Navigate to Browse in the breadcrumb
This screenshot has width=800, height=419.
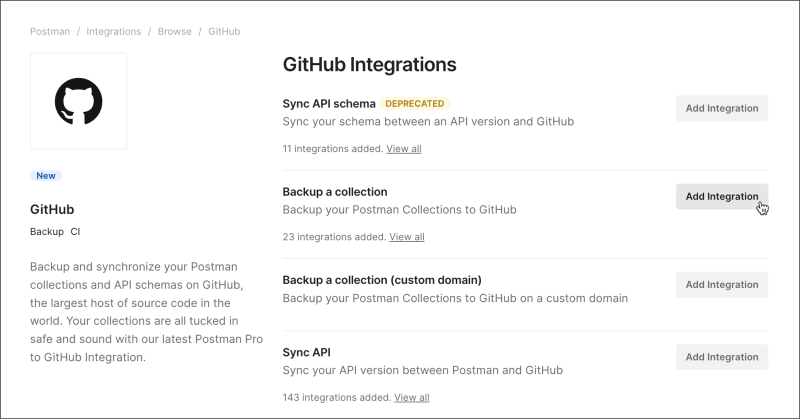[174, 32]
